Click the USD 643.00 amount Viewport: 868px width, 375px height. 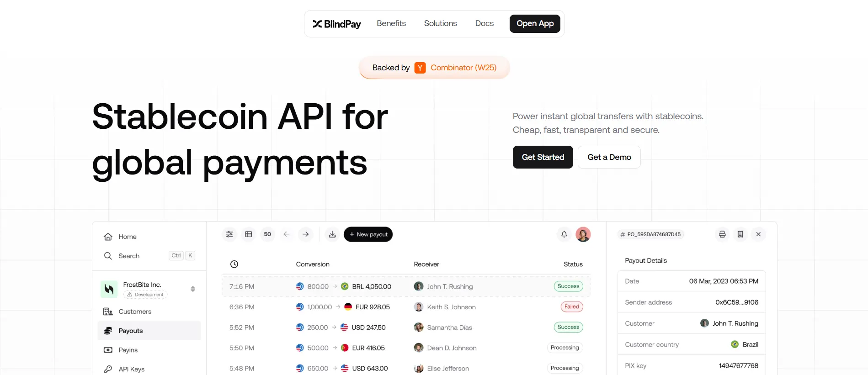[x=370, y=369]
